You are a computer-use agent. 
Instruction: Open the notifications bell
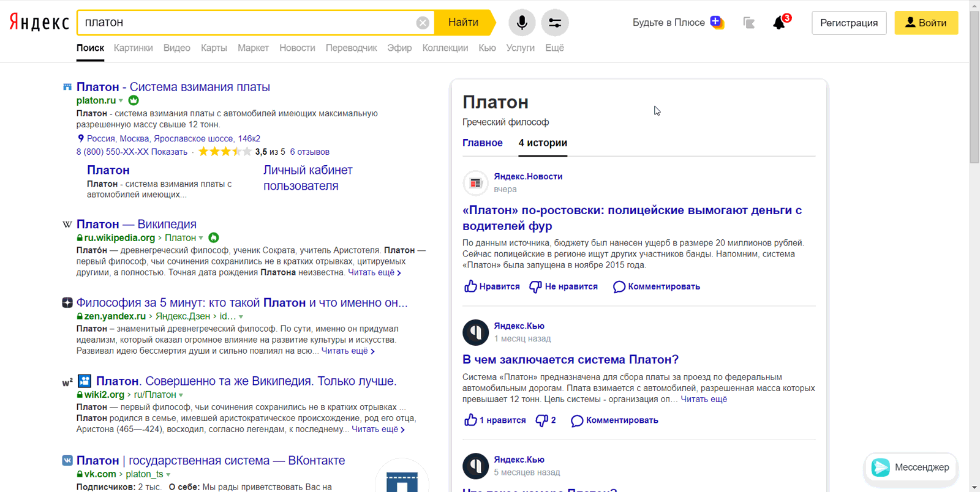(x=780, y=23)
